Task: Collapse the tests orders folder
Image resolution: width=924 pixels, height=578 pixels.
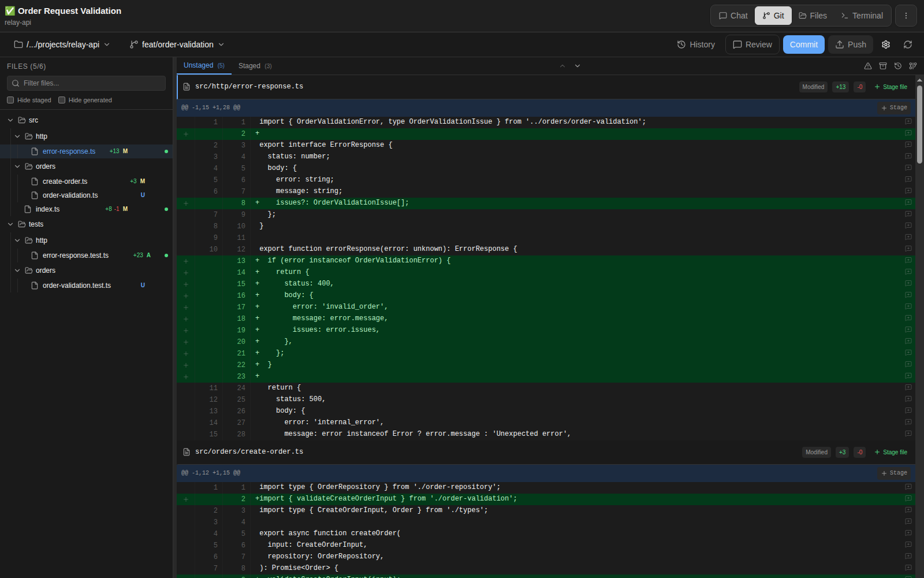Action: [x=17, y=271]
